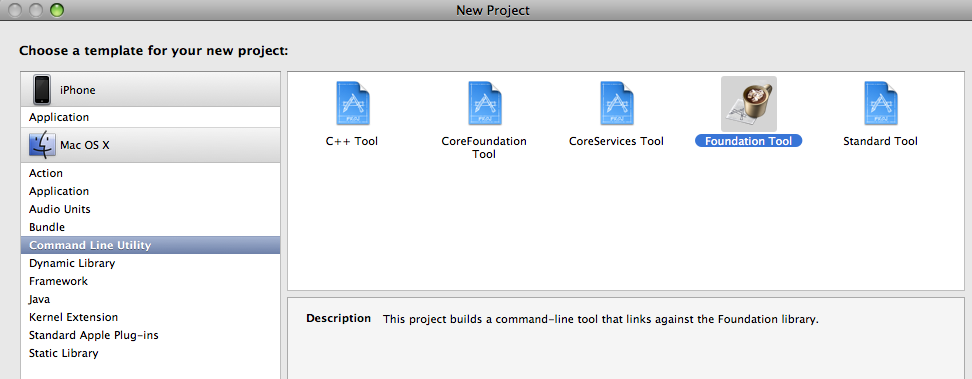
Task: Click the Mac OS X Finder icon
Action: click(42, 146)
